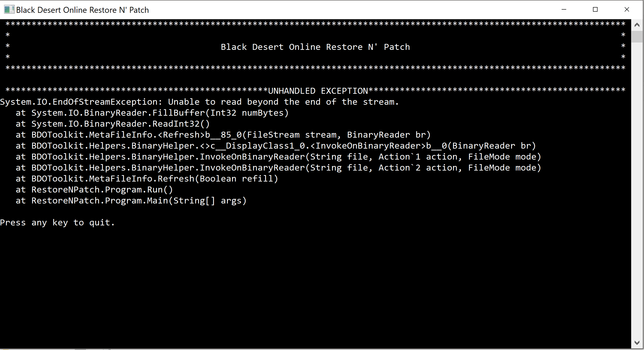Viewport: 644px width, 350px height.
Task: Click the DisplayClass1_0 InvokeOnBinaryReader stack line
Action: (283, 146)
